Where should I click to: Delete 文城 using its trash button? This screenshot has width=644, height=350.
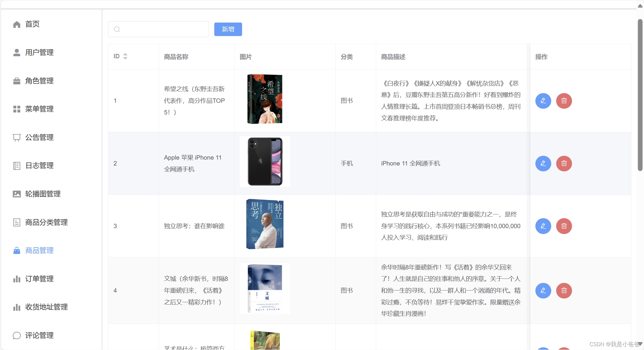[x=564, y=291]
